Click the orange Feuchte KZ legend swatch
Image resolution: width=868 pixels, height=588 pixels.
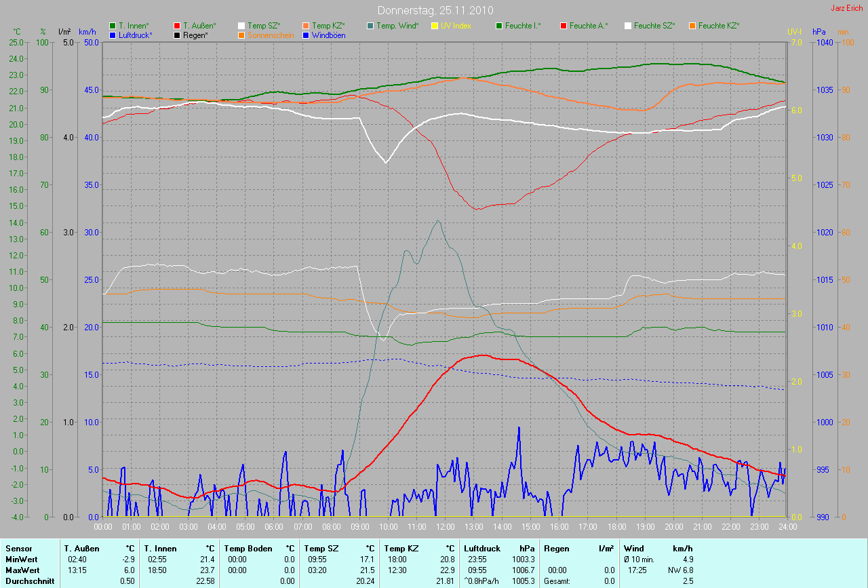(693, 26)
